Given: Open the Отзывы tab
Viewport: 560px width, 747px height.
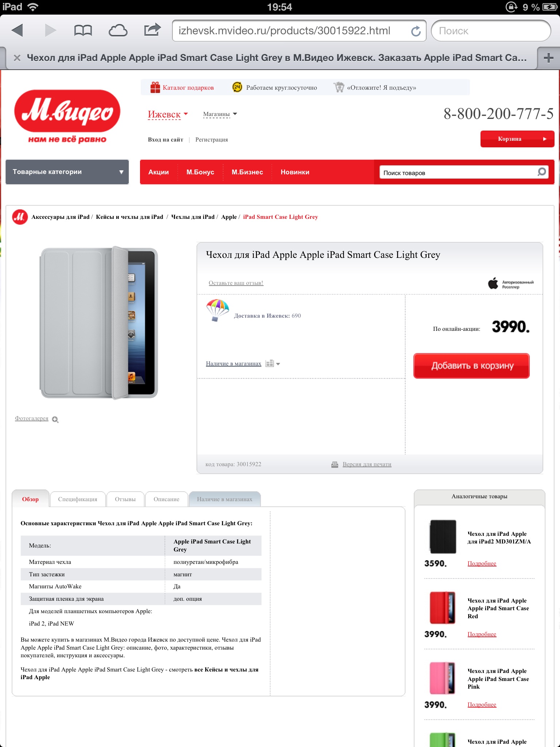Looking at the screenshot, I should pos(125,499).
